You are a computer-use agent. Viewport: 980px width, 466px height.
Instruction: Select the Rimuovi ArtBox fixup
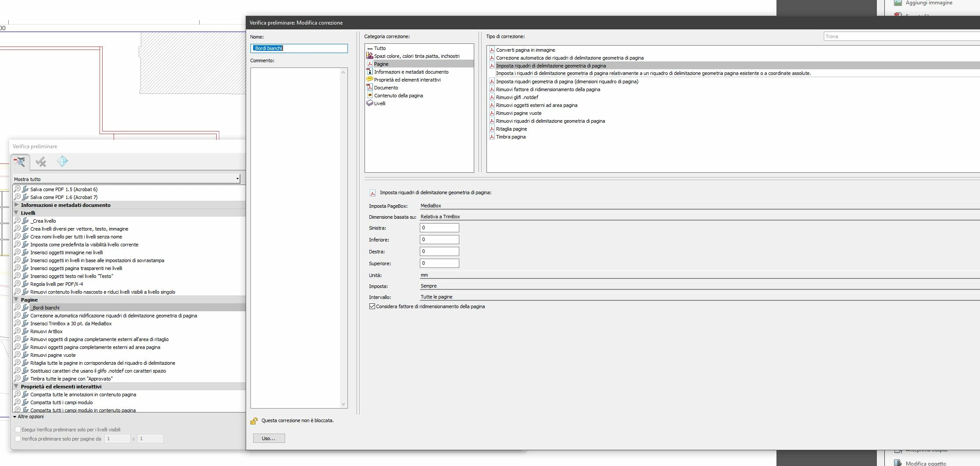click(46, 331)
